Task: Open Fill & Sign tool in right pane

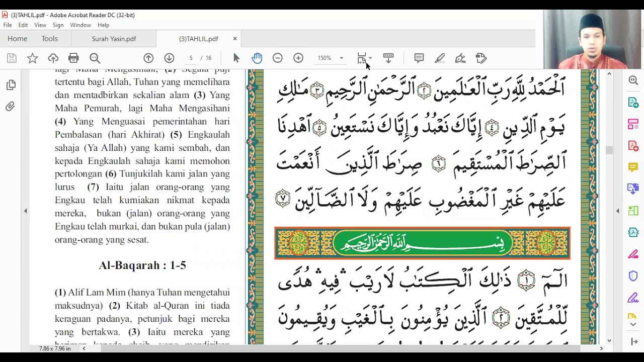Action: pyautogui.click(x=633, y=298)
